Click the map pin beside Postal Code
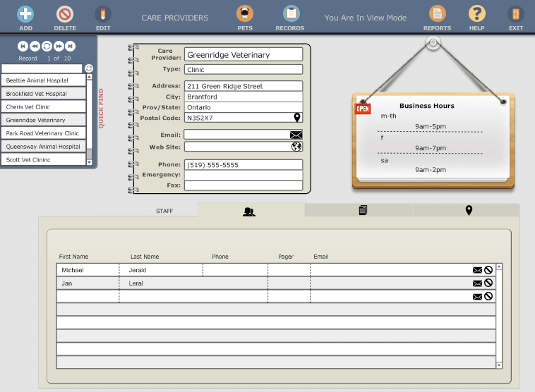The width and height of the screenshot is (535, 392). point(297,118)
